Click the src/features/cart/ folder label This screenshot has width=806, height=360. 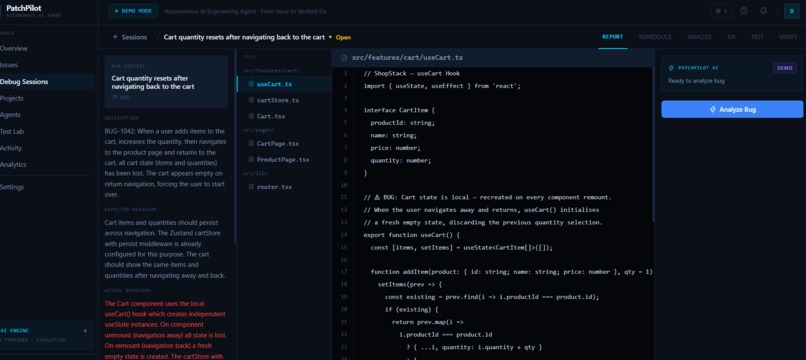pos(271,70)
